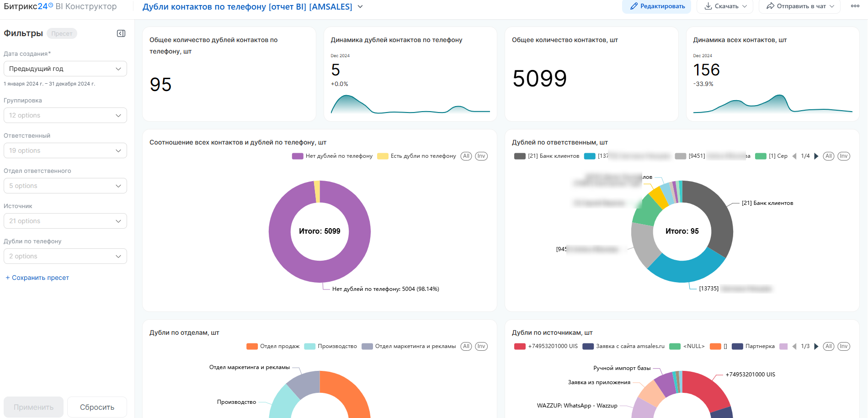The height and width of the screenshot is (418, 868).
Task: Toggle All in the Дубли по источникам legend
Action: pos(829,346)
